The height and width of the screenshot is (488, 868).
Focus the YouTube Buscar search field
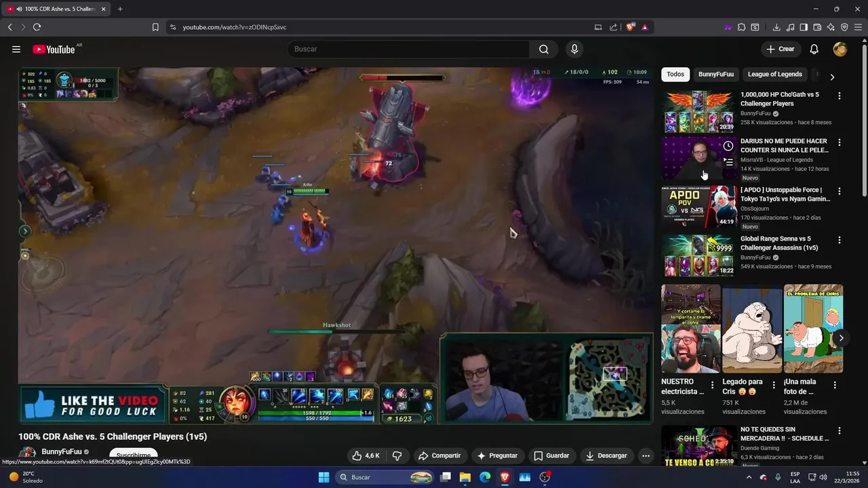point(408,49)
